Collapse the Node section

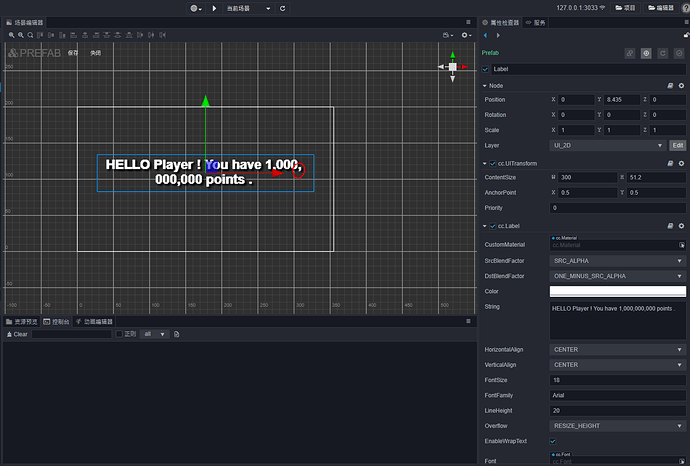pyautogui.click(x=484, y=86)
